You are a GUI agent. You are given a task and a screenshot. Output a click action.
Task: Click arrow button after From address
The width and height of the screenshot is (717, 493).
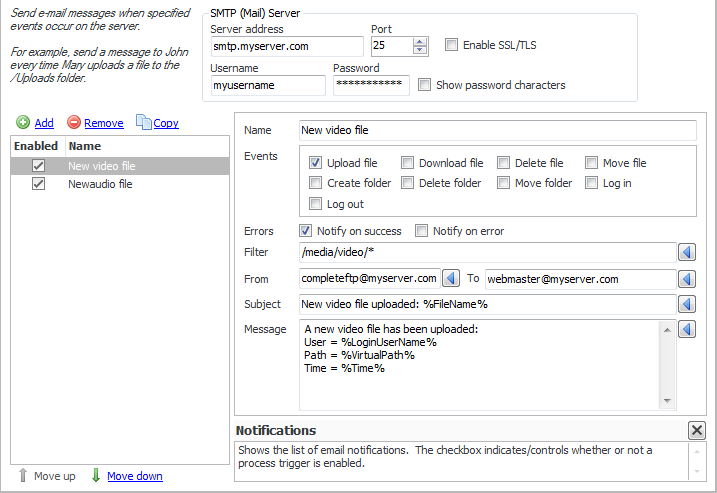(x=451, y=278)
